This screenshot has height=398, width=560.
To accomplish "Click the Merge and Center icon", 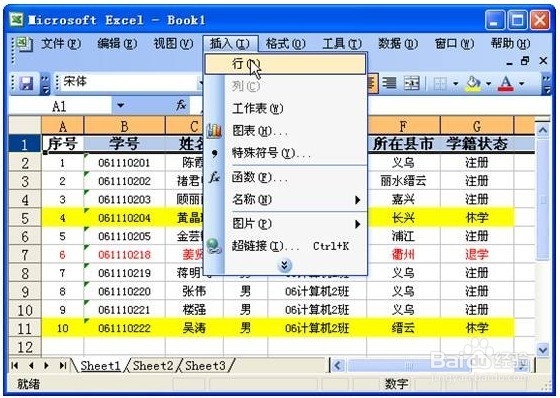I will 411,84.
